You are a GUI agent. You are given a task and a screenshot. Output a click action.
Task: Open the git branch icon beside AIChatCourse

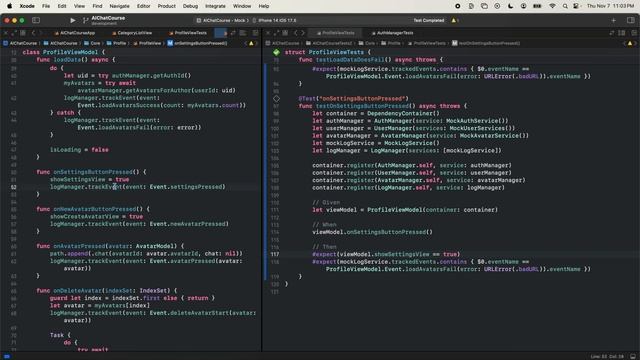(85, 20)
